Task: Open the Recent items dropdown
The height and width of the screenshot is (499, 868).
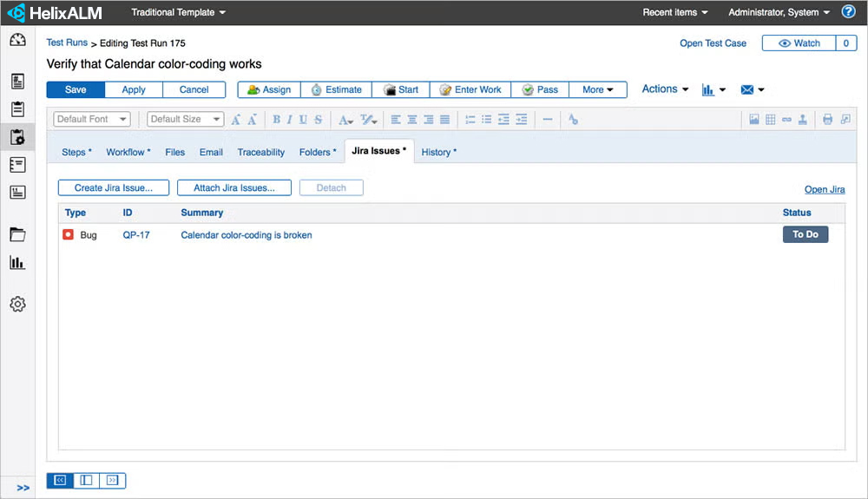Action: pos(674,12)
